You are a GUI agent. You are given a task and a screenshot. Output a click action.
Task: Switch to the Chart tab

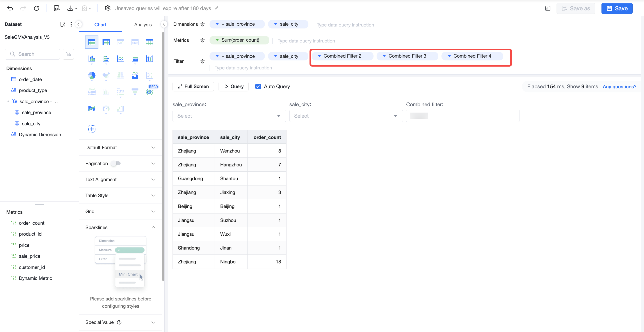point(100,25)
